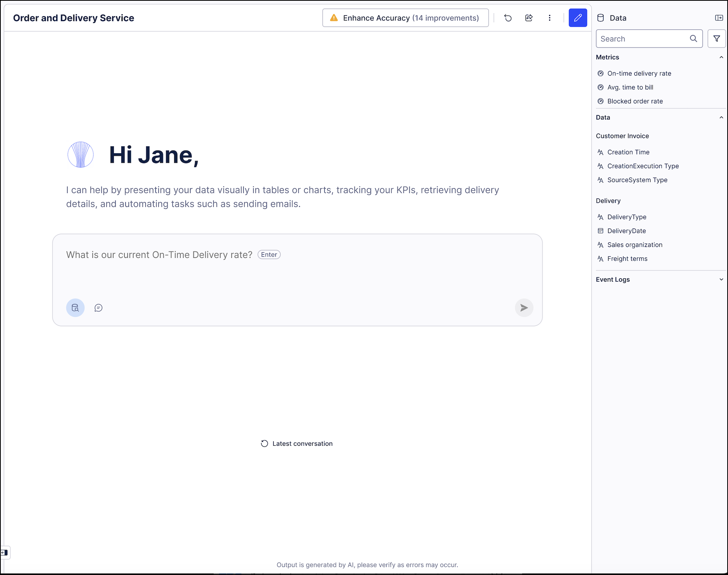This screenshot has height=575, width=728.
Task: Click the Data panel search field
Action: click(649, 39)
